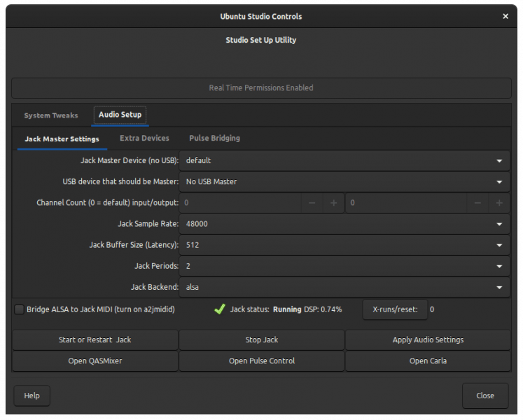Open the Jack Master Settings sub-tab

pyautogui.click(x=62, y=139)
